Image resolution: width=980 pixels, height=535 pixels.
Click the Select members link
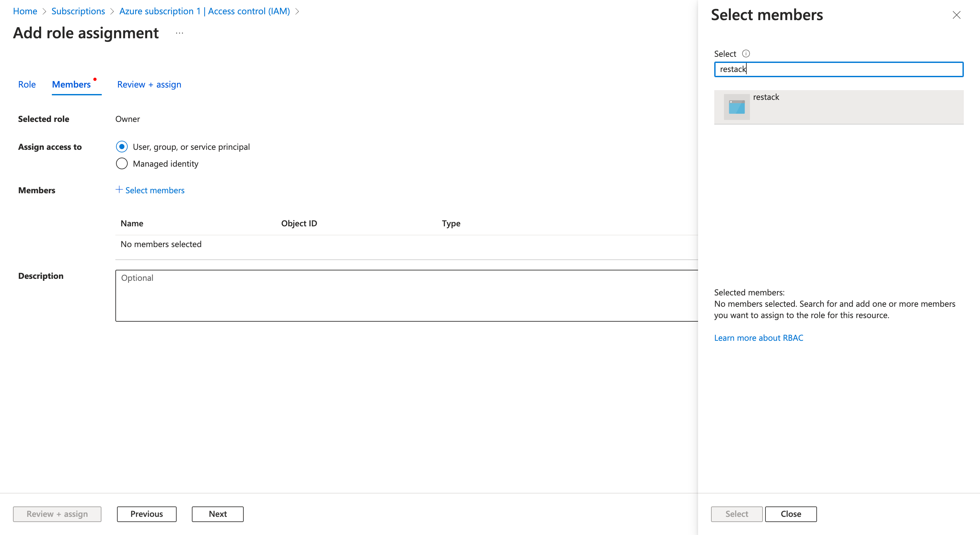tap(155, 190)
